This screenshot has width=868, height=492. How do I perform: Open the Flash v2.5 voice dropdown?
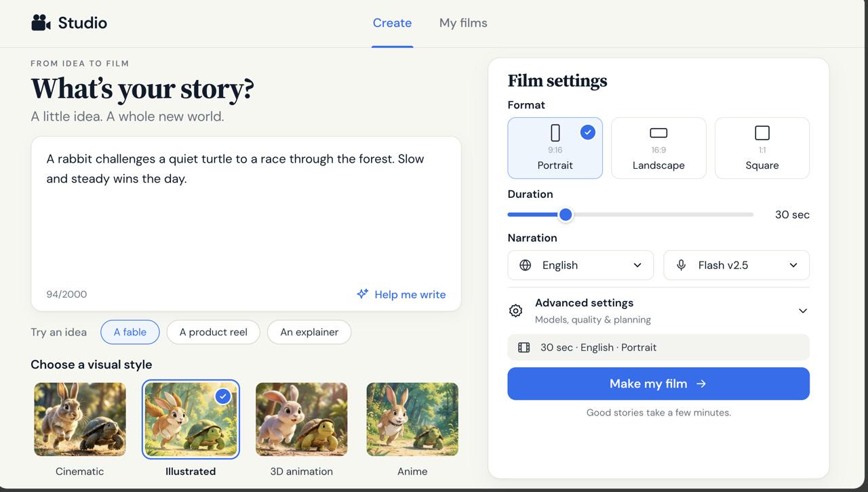(736, 265)
